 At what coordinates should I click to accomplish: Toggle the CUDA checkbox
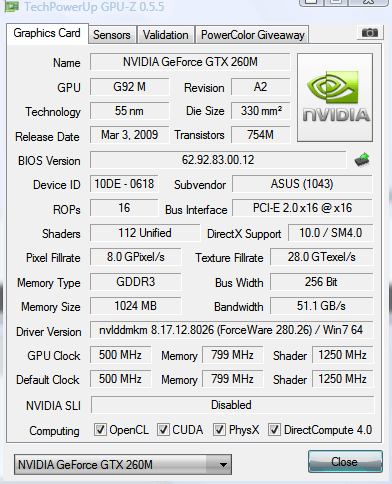163,429
